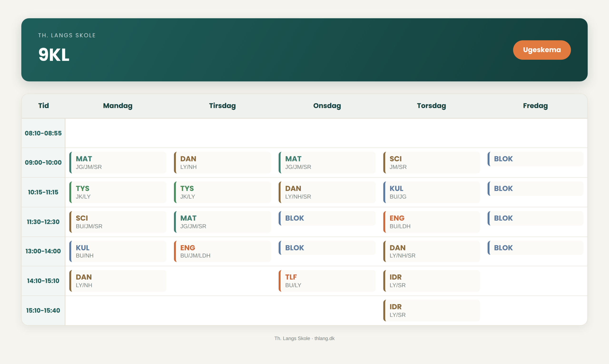Click Thursday KUL lesson BU/JG
Screen dimensions: 609x364
431,192
